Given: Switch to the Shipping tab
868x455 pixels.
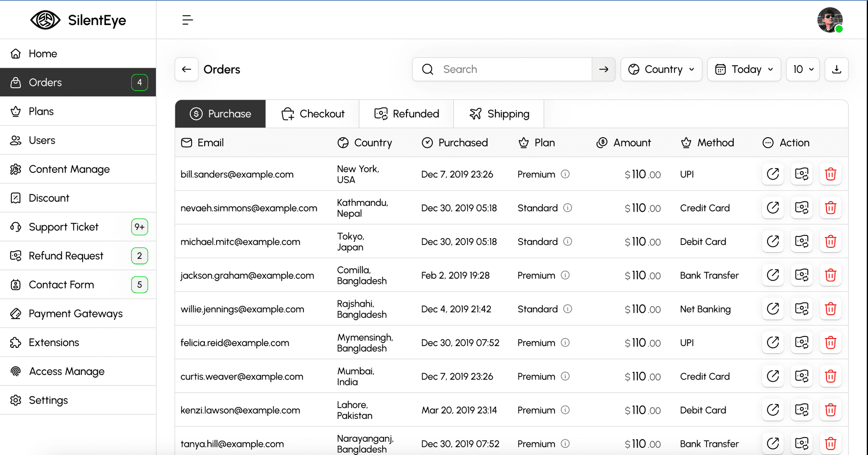Looking at the screenshot, I should coord(499,114).
